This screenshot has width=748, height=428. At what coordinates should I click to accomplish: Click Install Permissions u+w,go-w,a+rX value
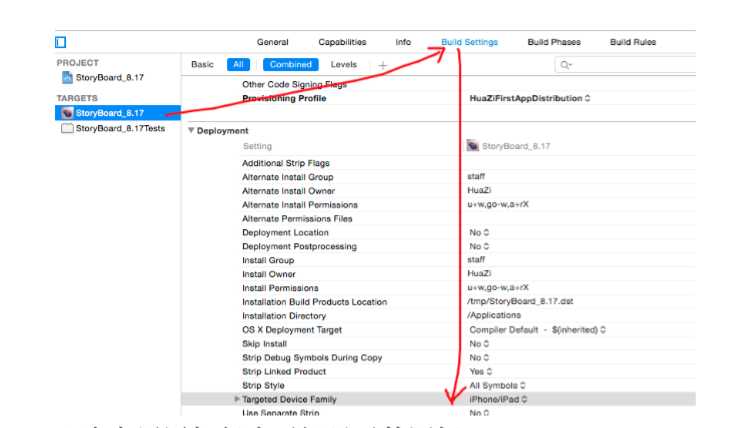click(x=498, y=287)
